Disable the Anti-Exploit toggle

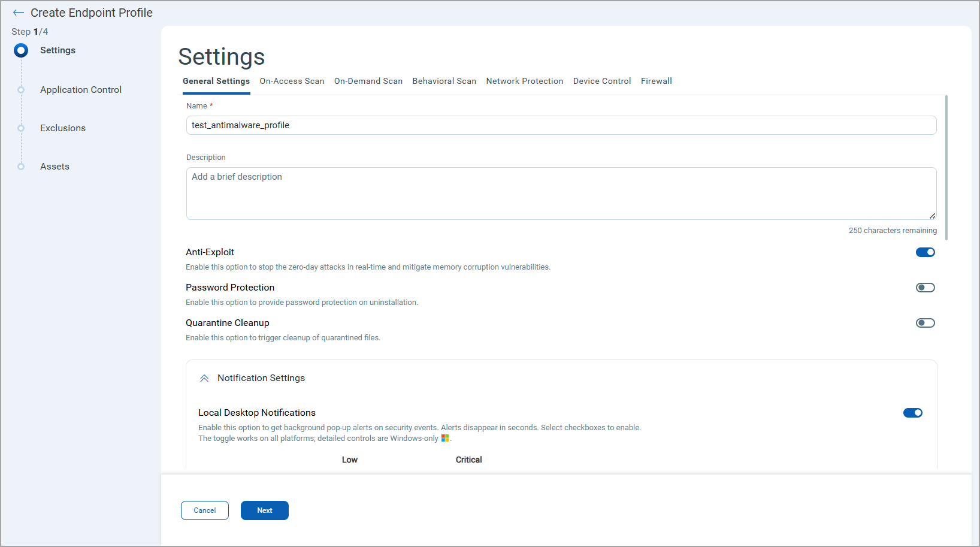[925, 252]
